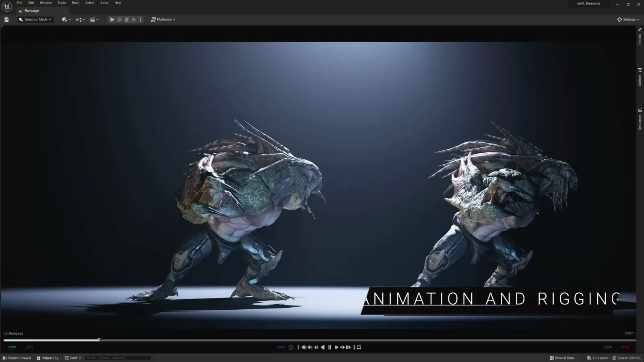Click the Unreal Engine logo icon
The width and height of the screenshot is (644, 362).
pyautogui.click(x=7, y=6)
